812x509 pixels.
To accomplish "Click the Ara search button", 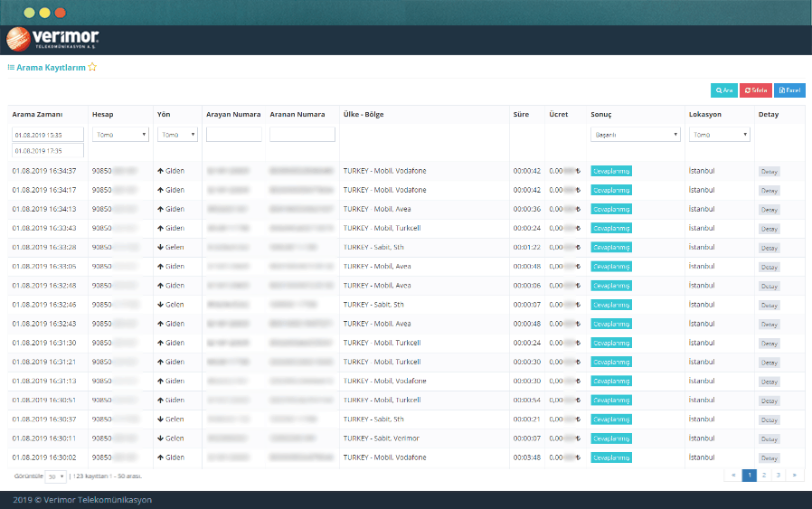I will coord(724,90).
